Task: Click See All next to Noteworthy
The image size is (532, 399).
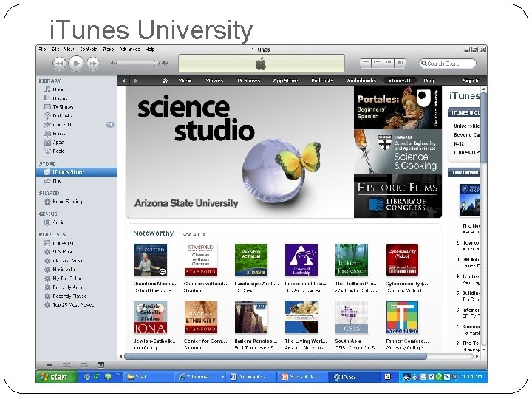Action: click(194, 234)
